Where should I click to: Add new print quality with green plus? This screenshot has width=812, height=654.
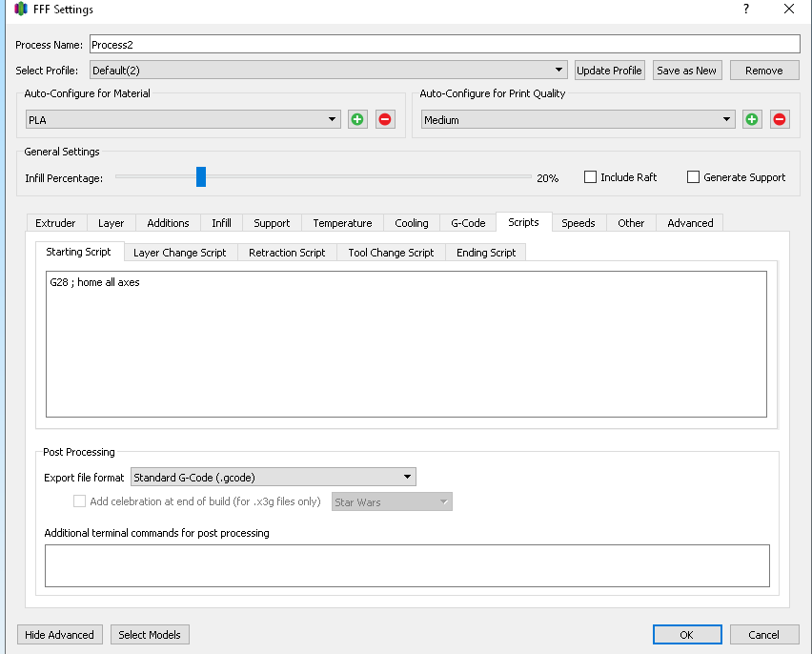752,119
